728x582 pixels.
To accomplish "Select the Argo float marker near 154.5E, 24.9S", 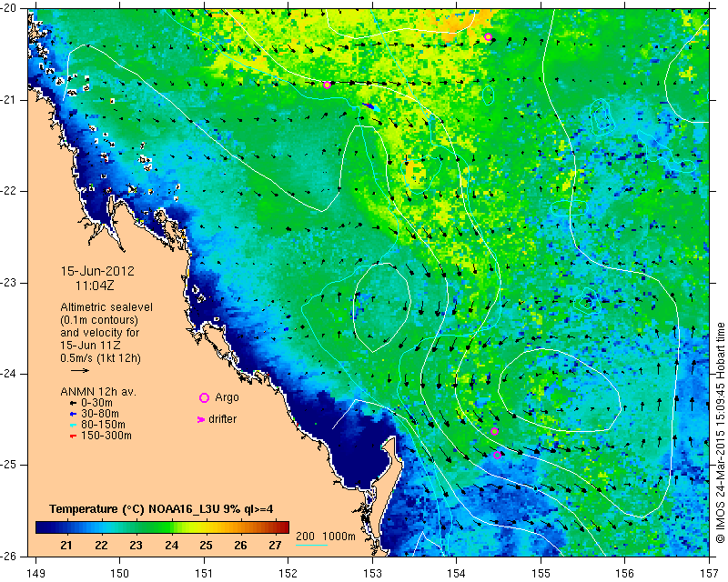I will tap(497, 455).
